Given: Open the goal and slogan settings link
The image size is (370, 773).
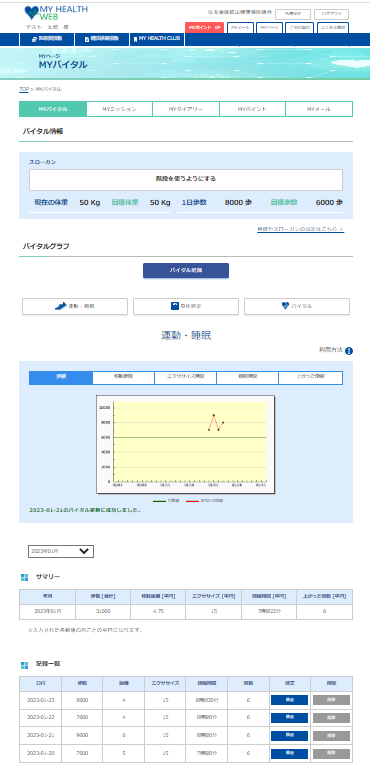Looking at the screenshot, I should (301, 230).
